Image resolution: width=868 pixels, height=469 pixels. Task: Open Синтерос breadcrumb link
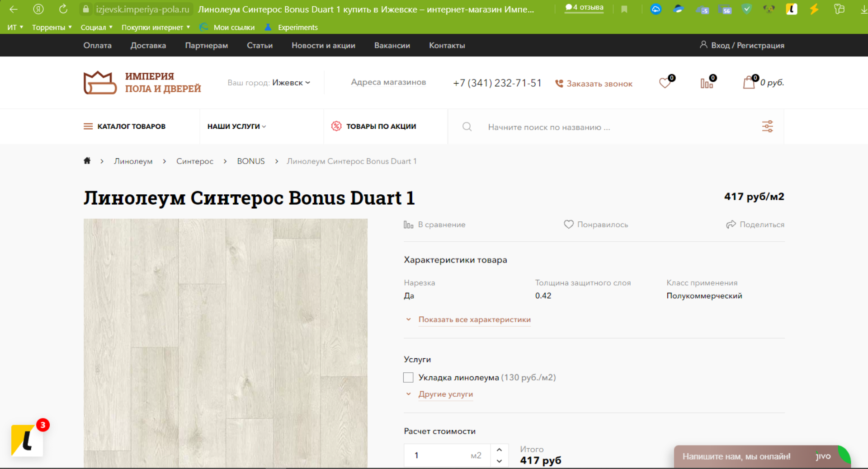click(x=195, y=161)
